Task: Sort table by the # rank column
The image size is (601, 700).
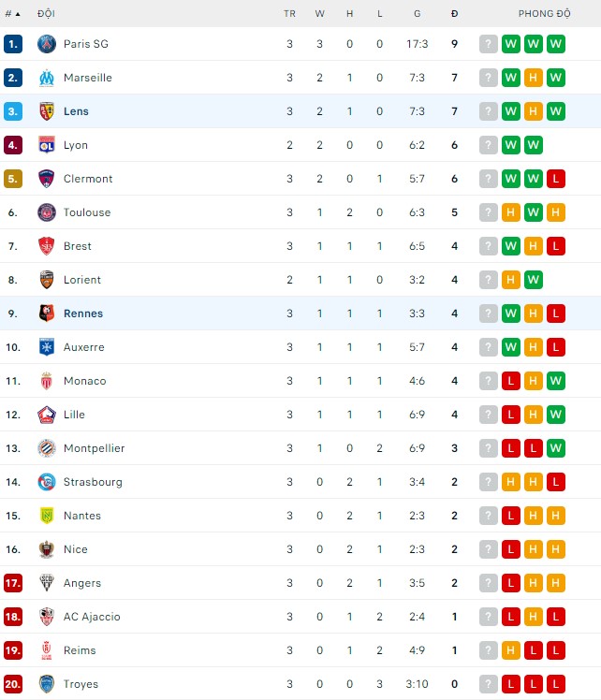Action: click(x=12, y=14)
